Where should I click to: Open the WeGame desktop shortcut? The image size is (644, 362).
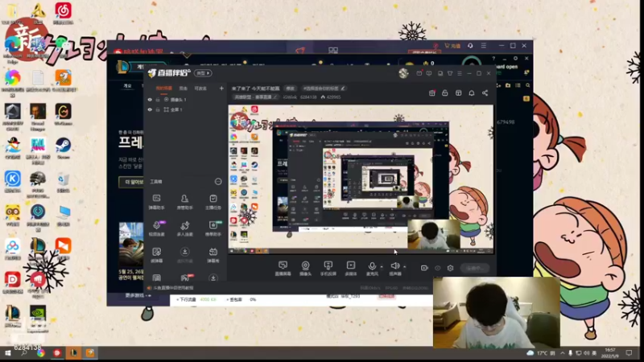point(64,114)
